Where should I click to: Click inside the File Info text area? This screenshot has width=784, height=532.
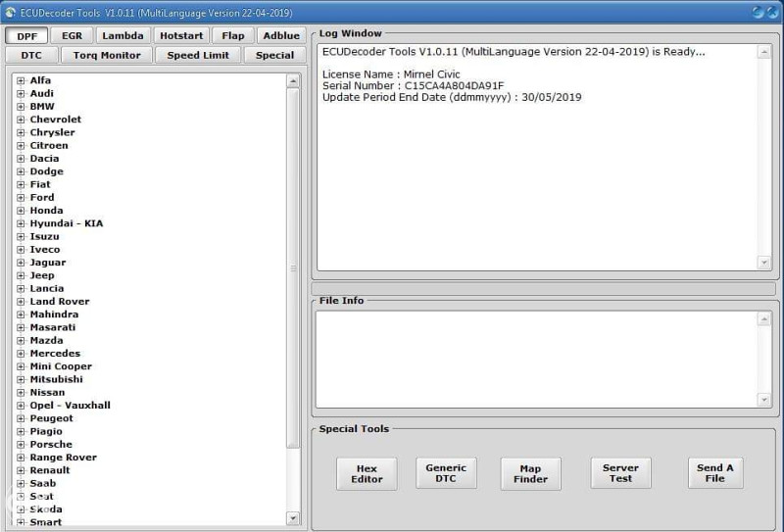(536, 359)
